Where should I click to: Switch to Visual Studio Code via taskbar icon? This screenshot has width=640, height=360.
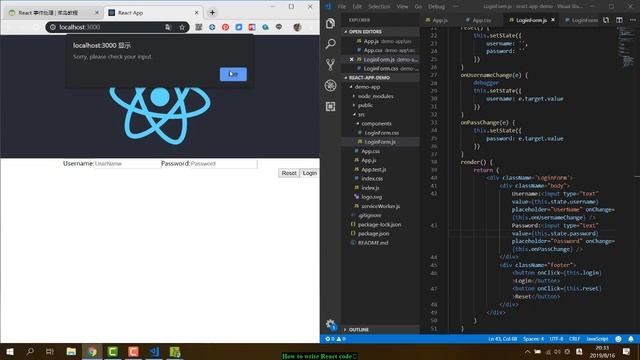pyautogui.click(x=154, y=351)
